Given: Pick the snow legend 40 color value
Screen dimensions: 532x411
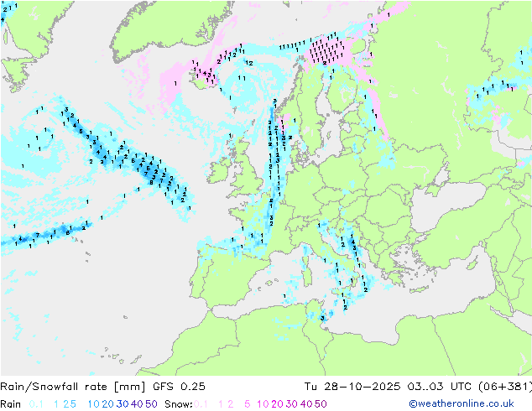Looking at the screenshot, I should tap(306, 404).
